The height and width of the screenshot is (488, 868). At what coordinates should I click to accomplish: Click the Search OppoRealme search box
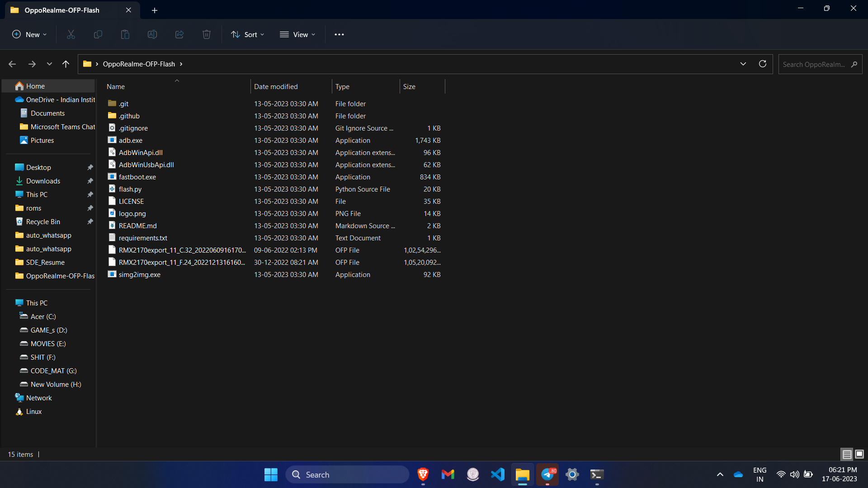coord(814,64)
